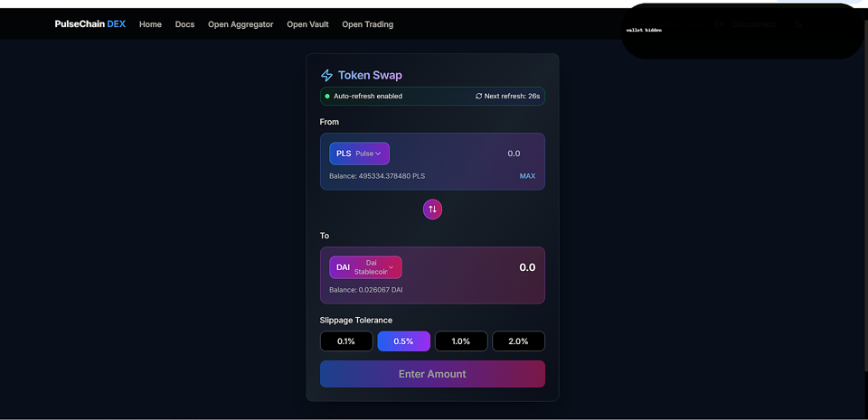Open the DAI Stablecoin token selector
Viewport: 868px width, 420px height.
[x=365, y=267]
